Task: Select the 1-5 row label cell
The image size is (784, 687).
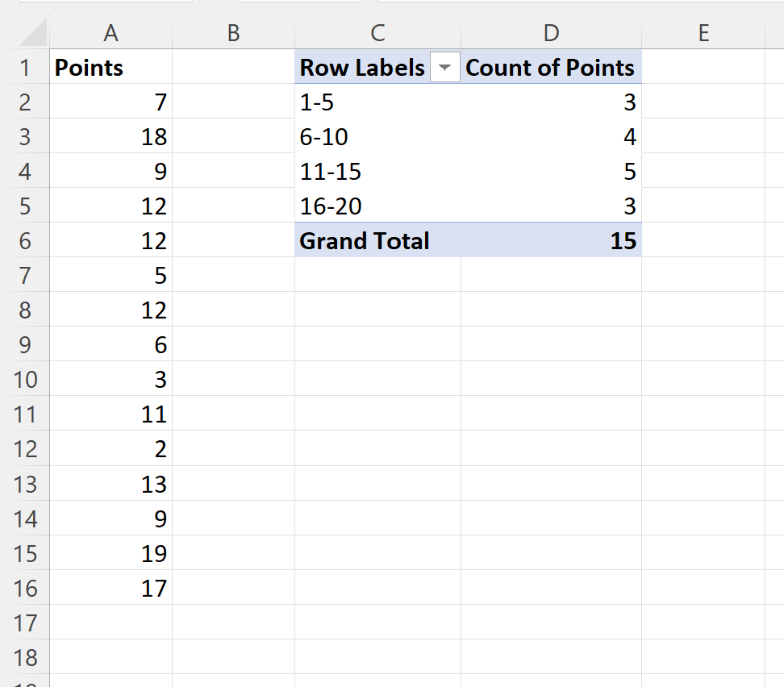Action: point(377,102)
